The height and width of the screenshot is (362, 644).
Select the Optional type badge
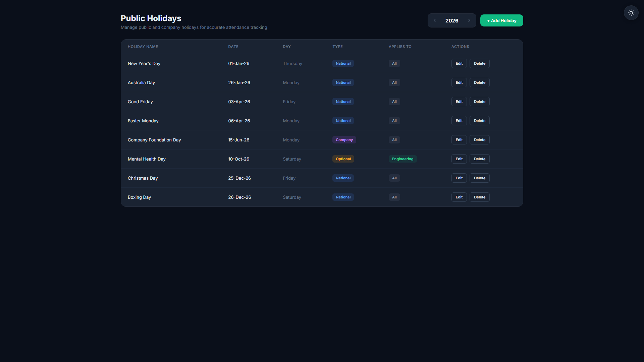click(343, 159)
